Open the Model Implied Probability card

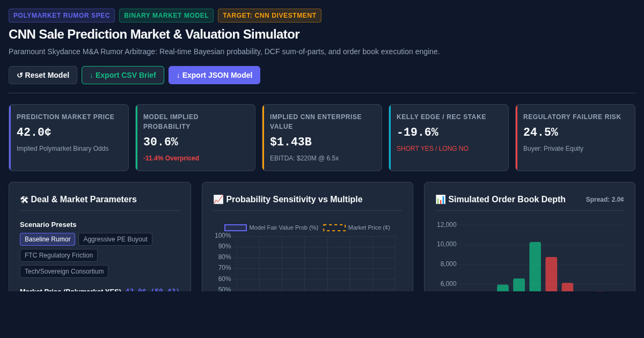click(195, 138)
